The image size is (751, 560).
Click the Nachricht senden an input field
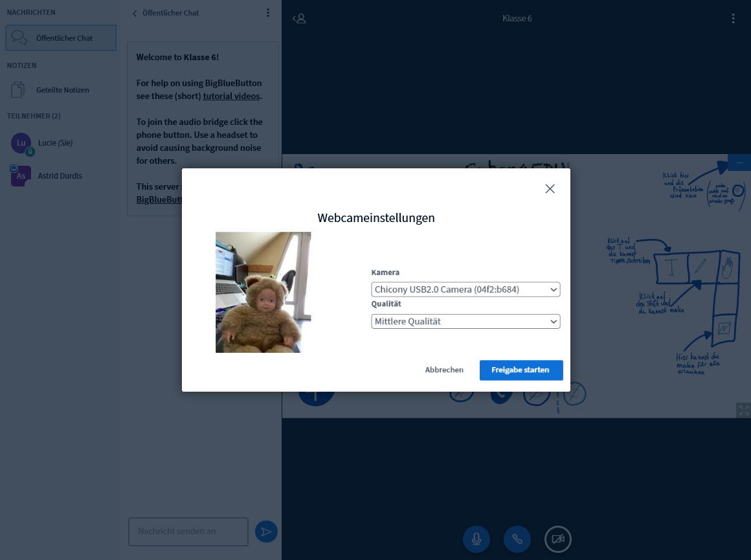click(188, 532)
